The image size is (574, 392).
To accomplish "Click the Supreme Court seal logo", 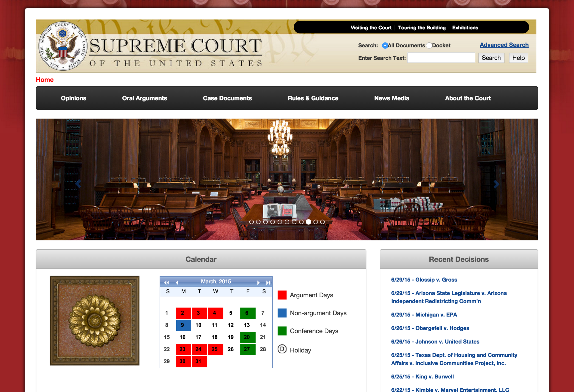I will click(63, 46).
